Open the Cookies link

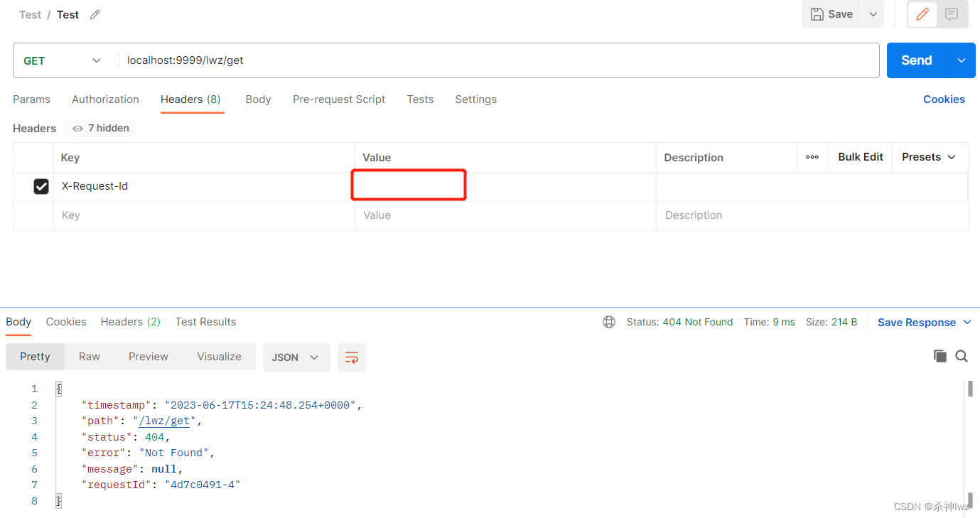click(944, 99)
